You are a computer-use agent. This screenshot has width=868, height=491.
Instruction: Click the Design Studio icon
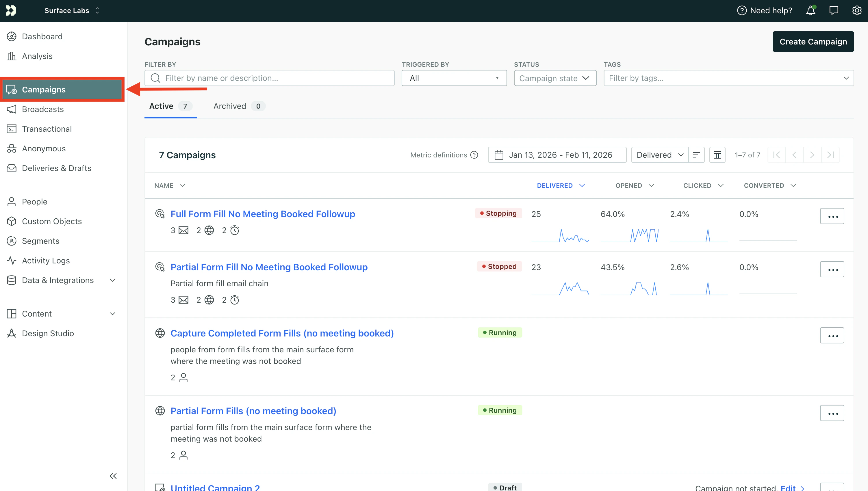(x=12, y=333)
